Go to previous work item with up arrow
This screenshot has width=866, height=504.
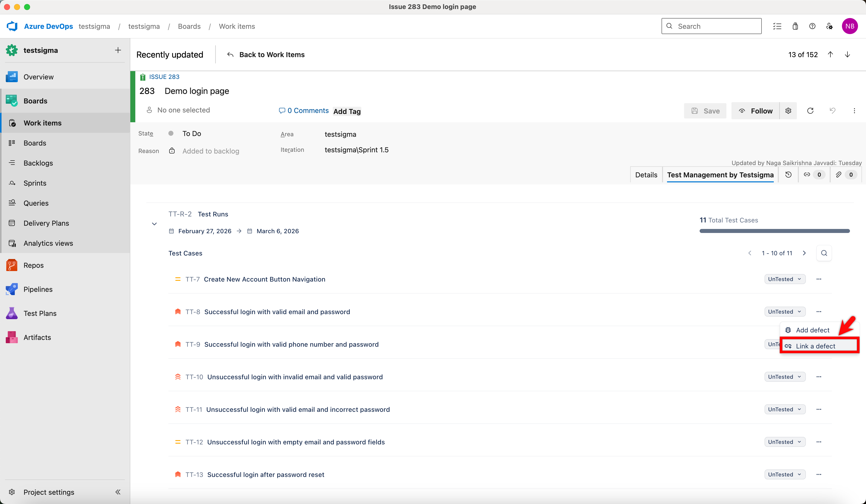pyautogui.click(x=830, y=55)
